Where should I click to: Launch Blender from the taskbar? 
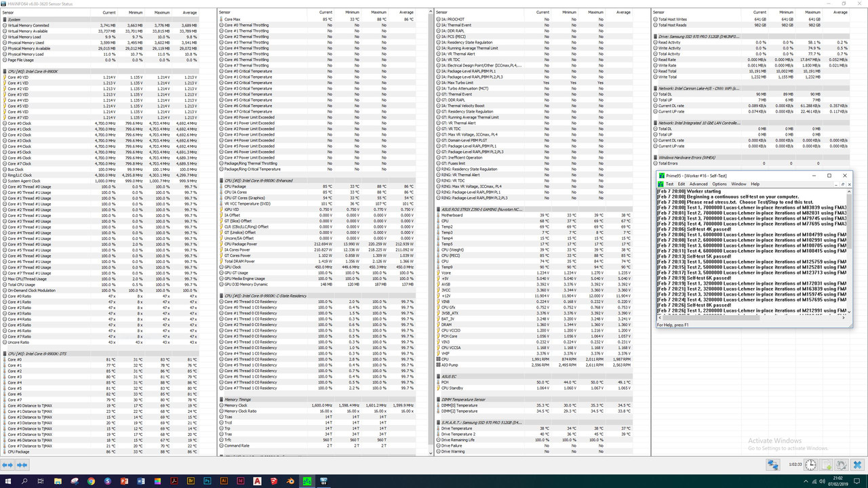point(290,481)
